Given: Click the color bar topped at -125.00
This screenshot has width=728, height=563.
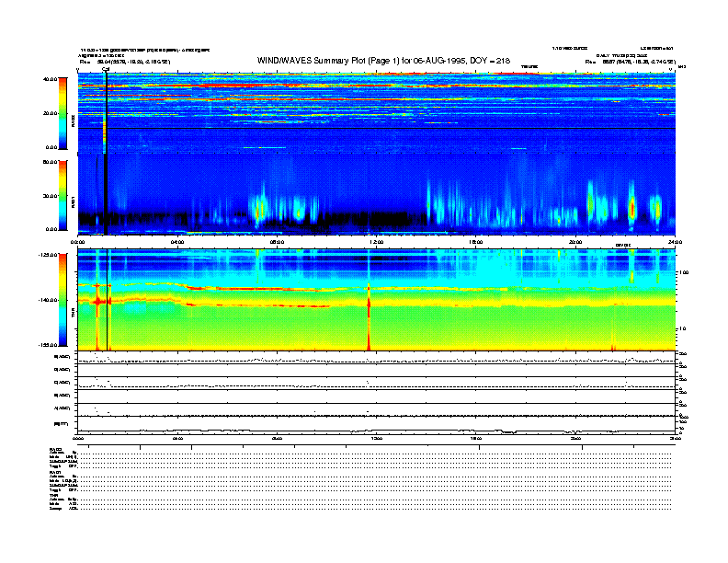Looking at the screenshot, I should coord(63,300).
